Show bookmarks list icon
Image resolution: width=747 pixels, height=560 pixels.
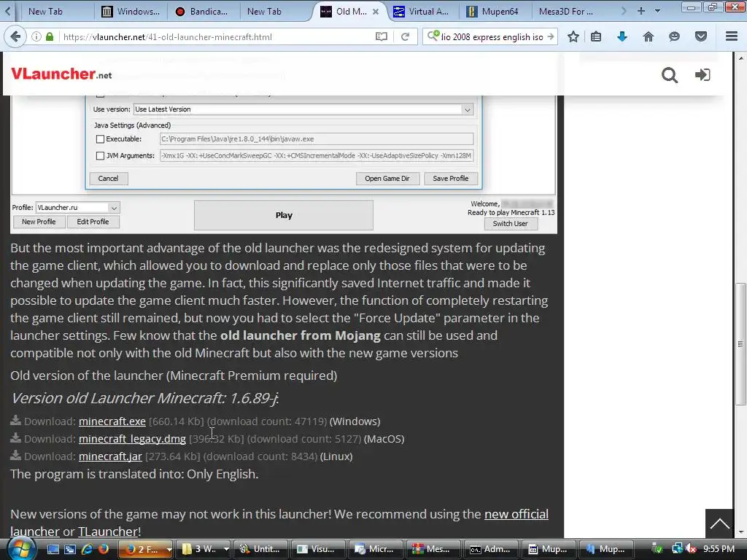coord(596,36)
